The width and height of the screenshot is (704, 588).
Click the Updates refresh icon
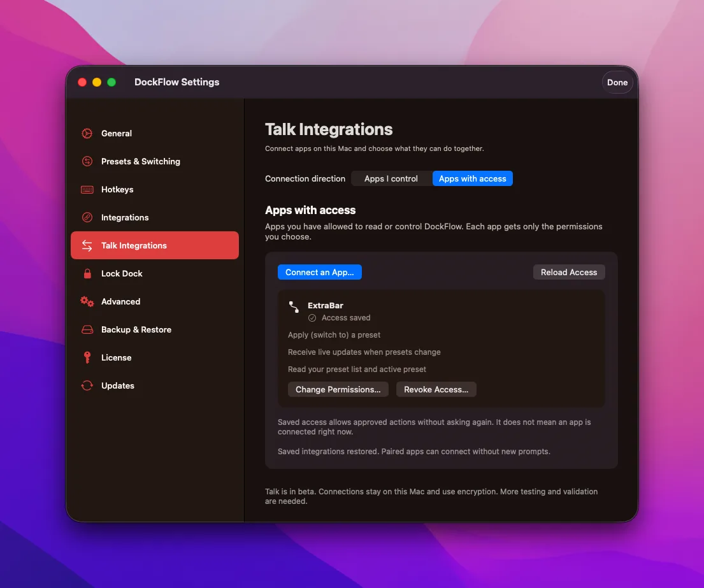tap(87, 385)
